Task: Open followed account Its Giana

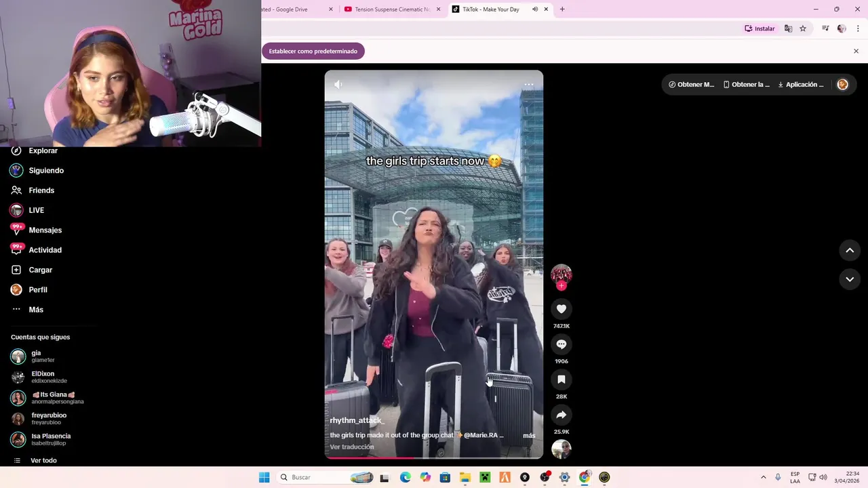Action: (x=47, y=398)
